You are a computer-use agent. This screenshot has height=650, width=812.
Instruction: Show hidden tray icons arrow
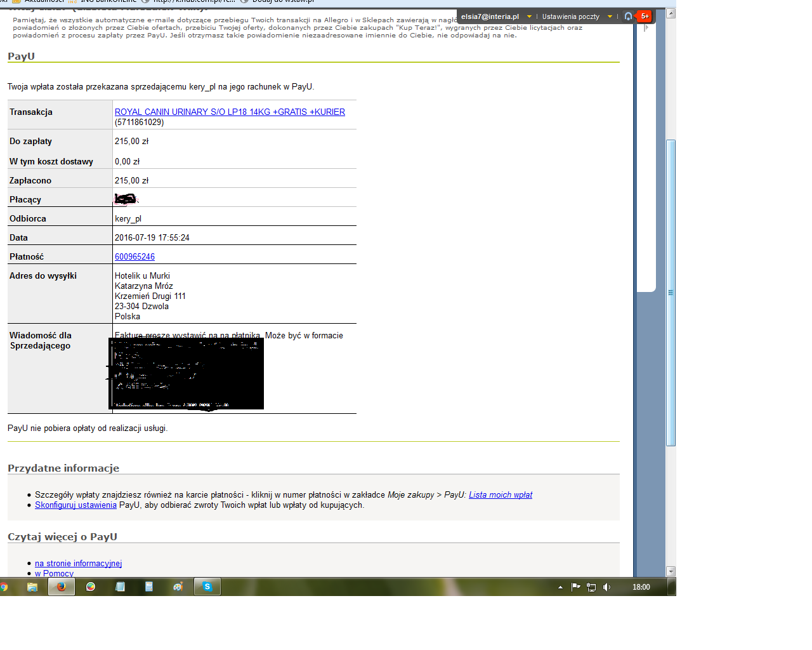click(x=560, y=587)
